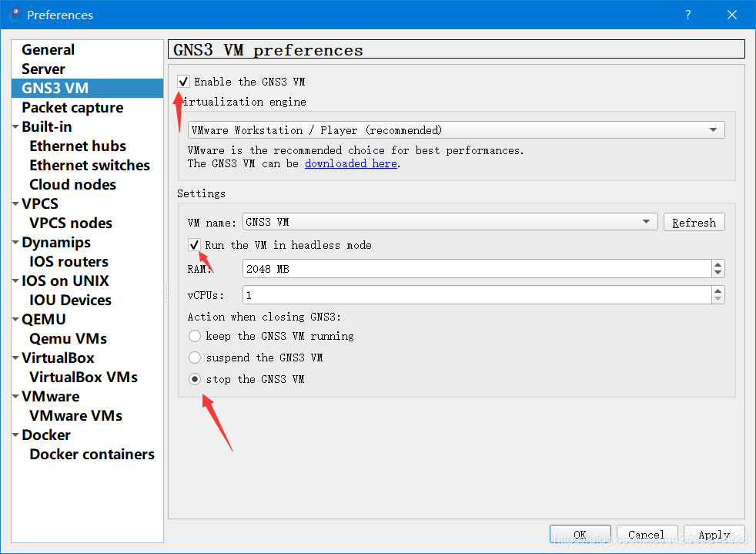
Task: Open General preferences page
Action: click(49, 50)
